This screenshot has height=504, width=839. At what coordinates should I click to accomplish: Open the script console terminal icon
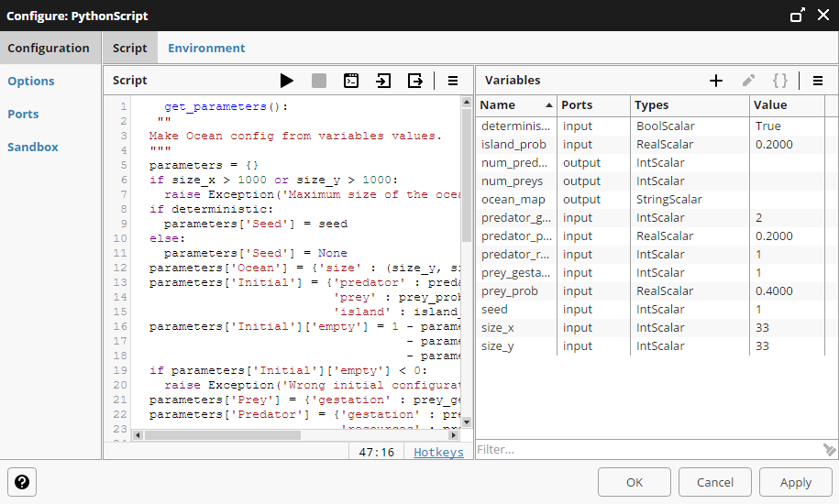pyautogui.click(x=351, y=81)
